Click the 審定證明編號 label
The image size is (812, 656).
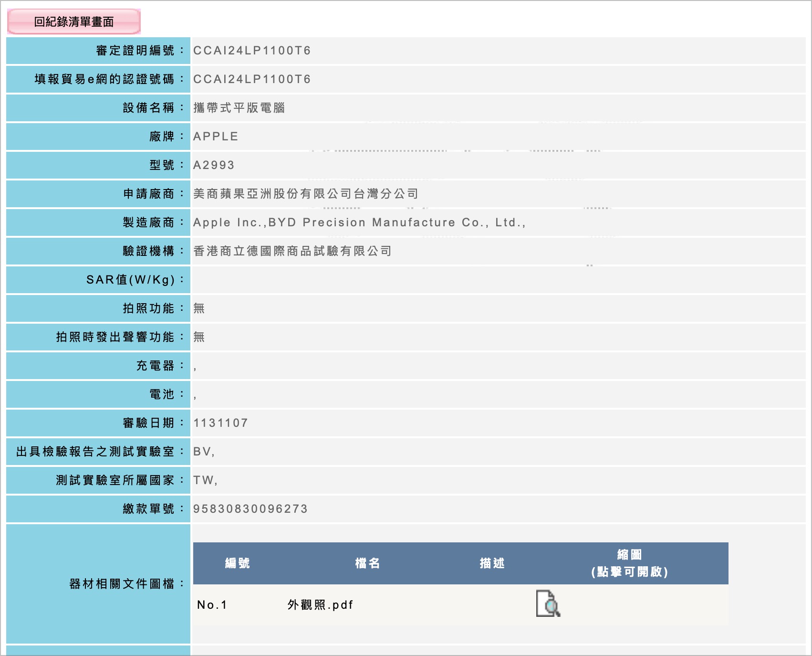coord(140,51)
